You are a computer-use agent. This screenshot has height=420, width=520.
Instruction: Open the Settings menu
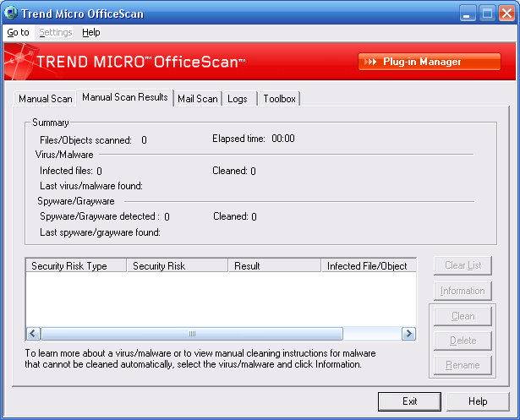56,32
